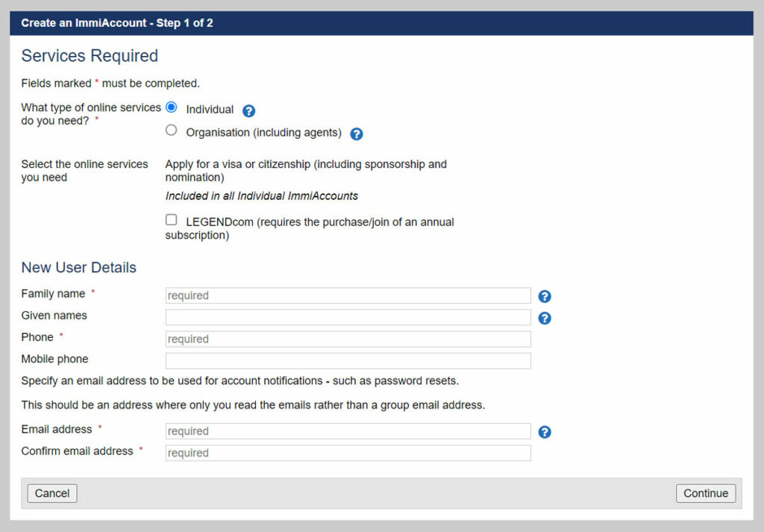Click 'Create an ImmiAccount - Step 1 of 2' title

coord(117,23)
